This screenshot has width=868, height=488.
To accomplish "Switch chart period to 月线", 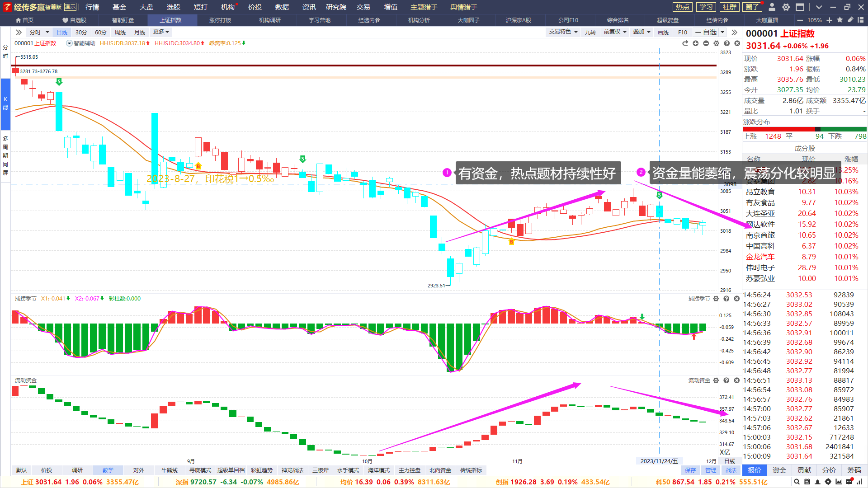I will 140,32.
